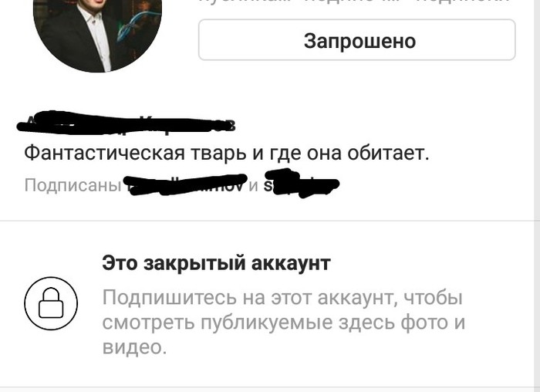Click the white suit jacket in the avatar
The width and height of the screenshot is (540, 392).
[x=96, y=36]
